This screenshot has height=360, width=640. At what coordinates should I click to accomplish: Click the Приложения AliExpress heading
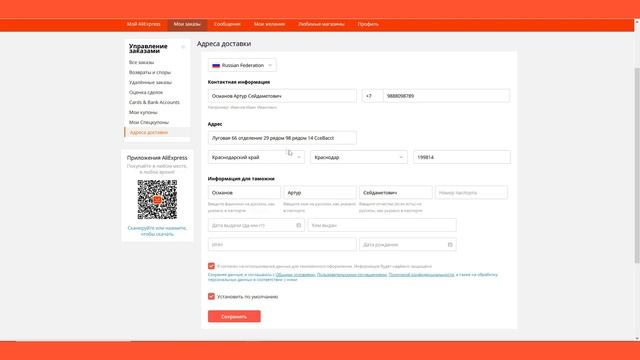pos(157,158)
